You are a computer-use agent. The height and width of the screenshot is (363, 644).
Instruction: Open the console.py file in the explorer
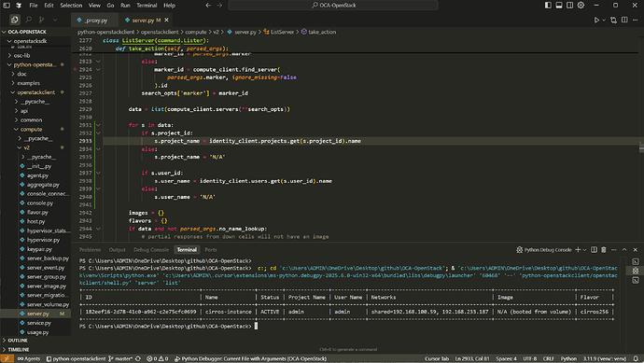coord(40,202)
